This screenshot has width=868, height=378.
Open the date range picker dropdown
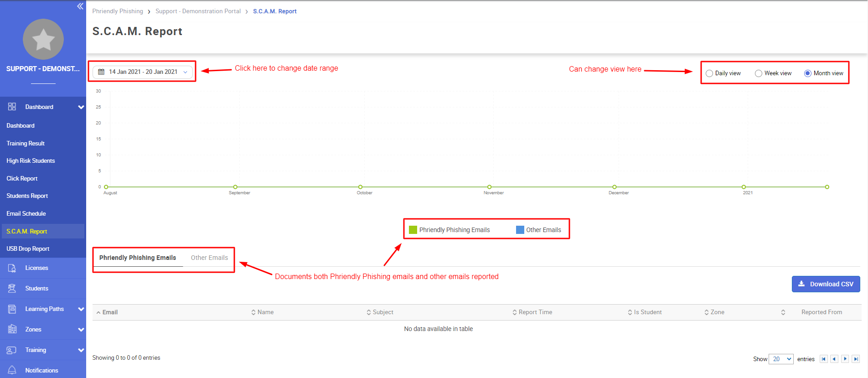point(143,72)
